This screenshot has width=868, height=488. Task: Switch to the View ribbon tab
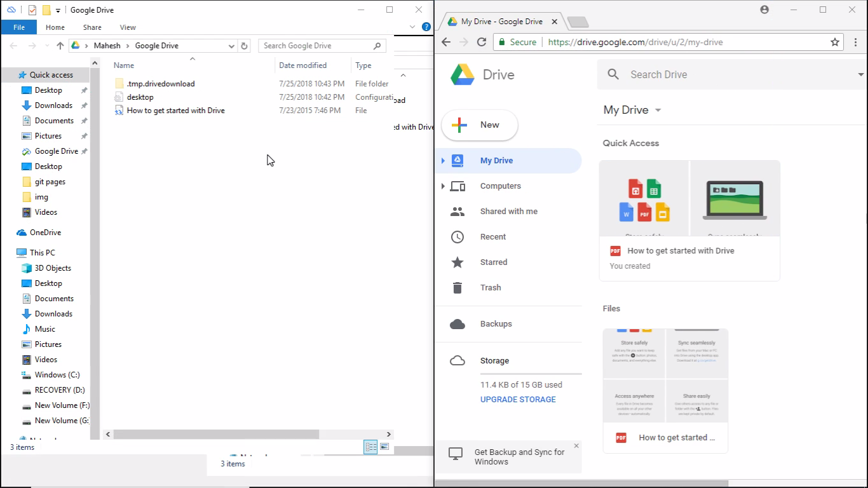pos(127,27)
